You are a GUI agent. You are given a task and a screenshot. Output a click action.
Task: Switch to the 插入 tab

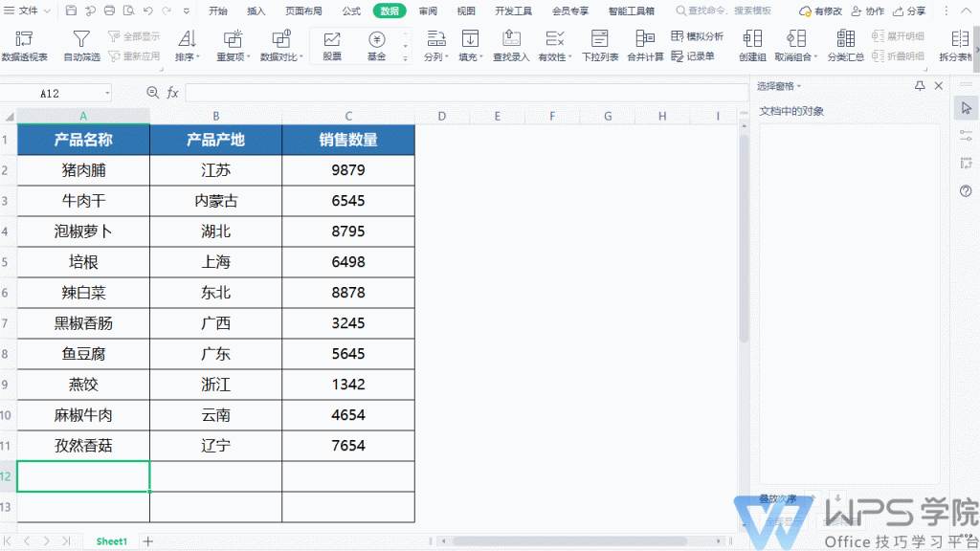click(x=256, y=11)
